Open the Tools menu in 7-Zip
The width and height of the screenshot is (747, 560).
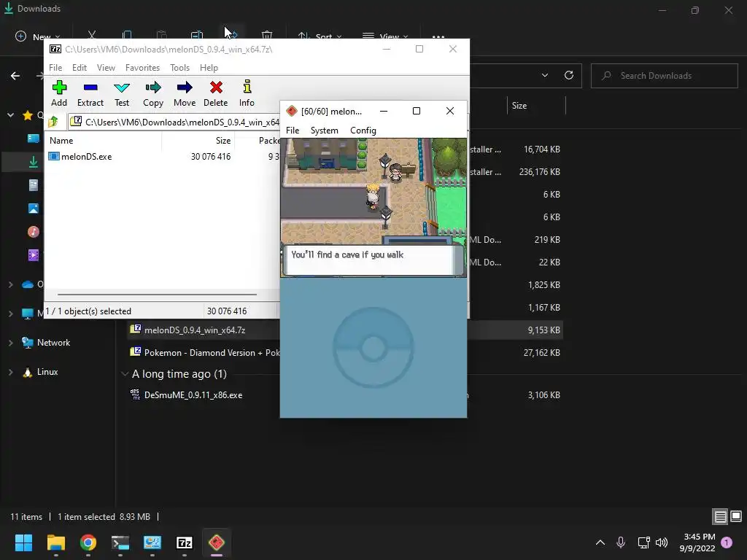[179, 68]
